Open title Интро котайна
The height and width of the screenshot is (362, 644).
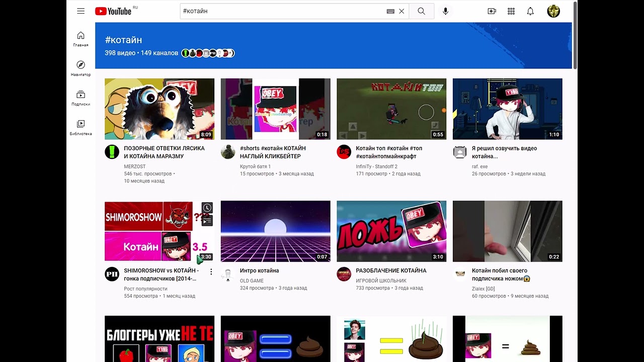tap(259, 270)
